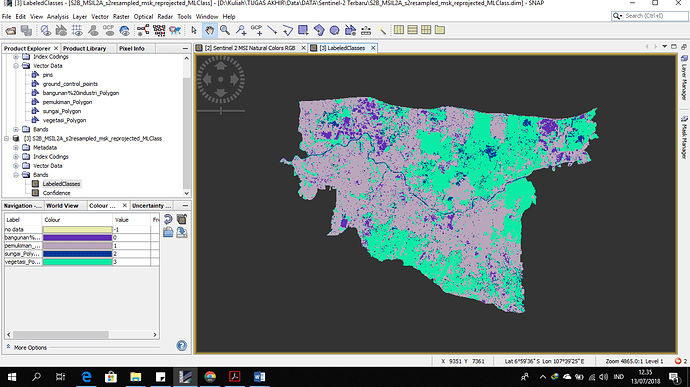
Task: Open the Analysis menu
Action: (58, 17)
